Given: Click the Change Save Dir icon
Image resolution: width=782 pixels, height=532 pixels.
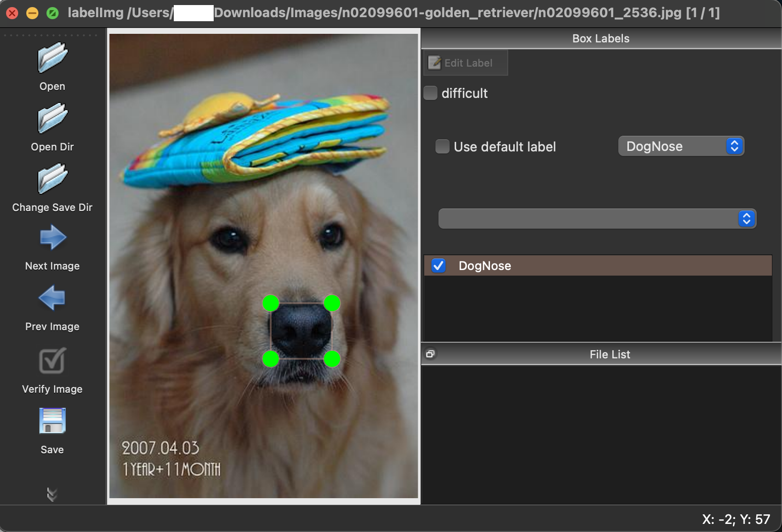Looking at the screenshot, I should click(52, 179).
